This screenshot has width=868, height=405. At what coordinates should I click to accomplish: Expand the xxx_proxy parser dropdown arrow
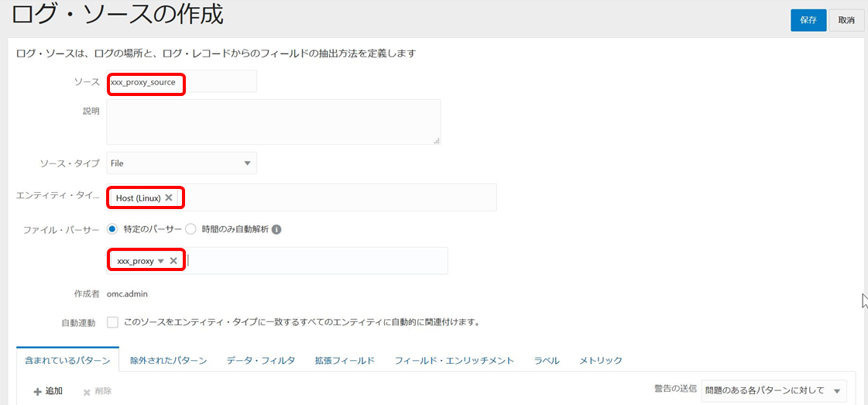pyautogui.click(x=160, y=261)
